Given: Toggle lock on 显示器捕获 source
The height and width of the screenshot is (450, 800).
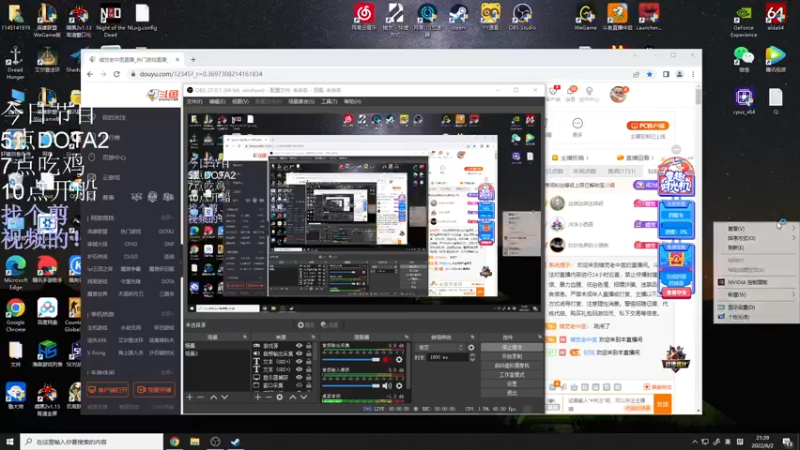Looking at the screenshot, I should [309, 377].
